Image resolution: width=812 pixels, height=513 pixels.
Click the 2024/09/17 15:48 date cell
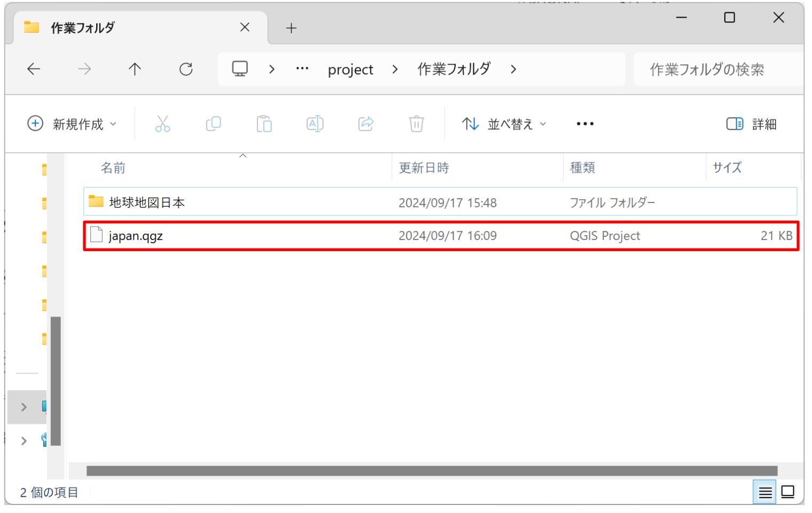[448, 203]
